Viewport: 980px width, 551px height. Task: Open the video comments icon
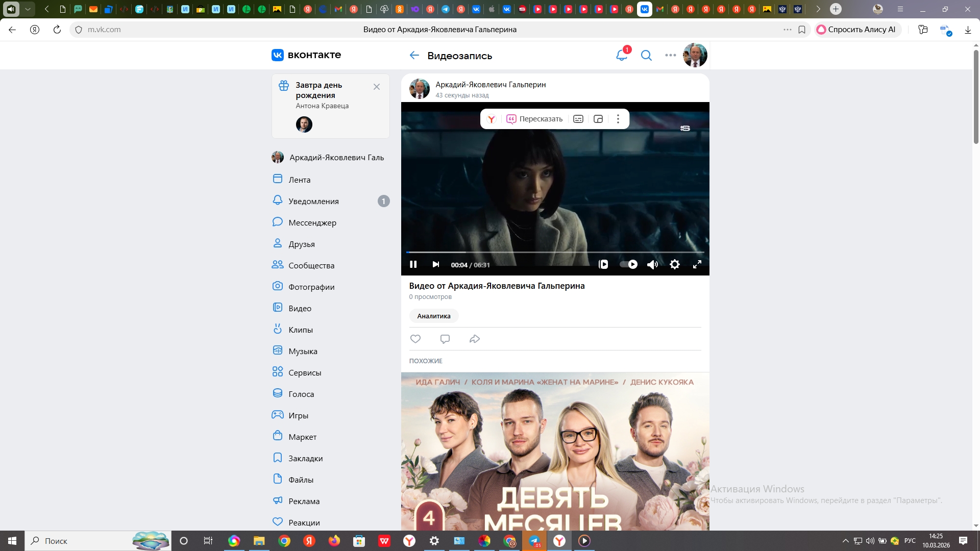pos(445,339)
